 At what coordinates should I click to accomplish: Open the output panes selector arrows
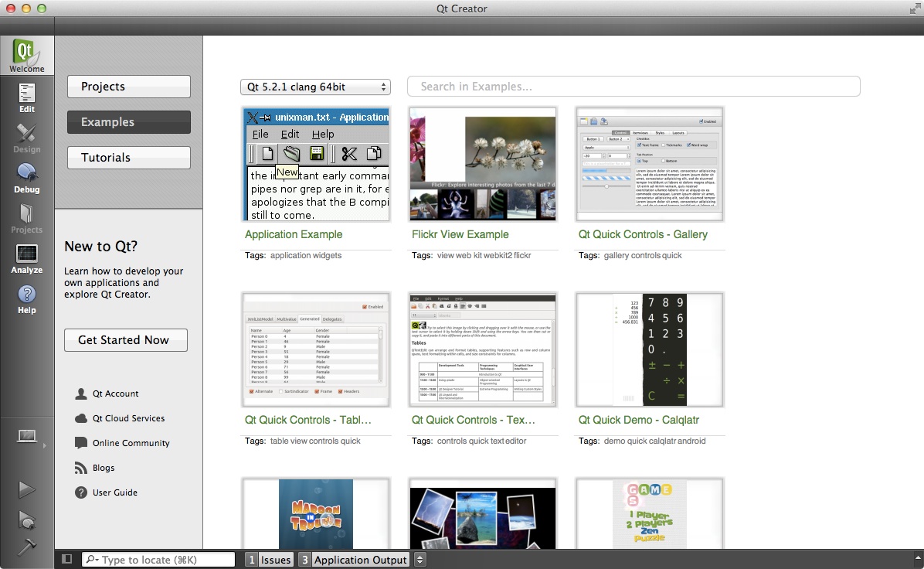420,560
